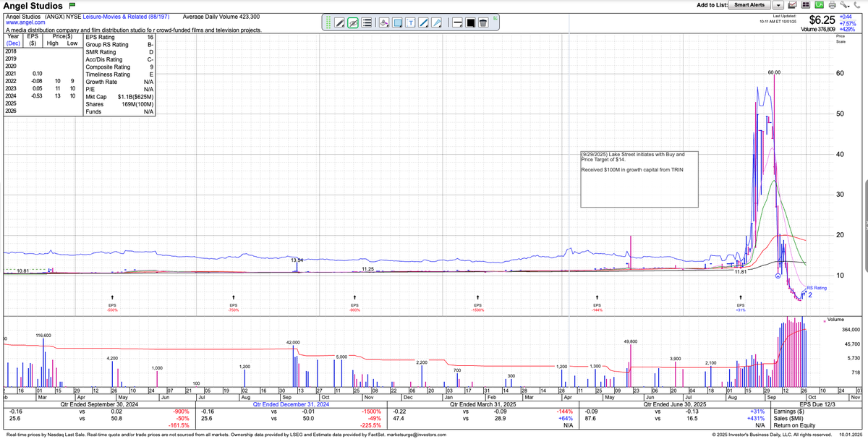The image size is (868, 439).
Task: Delete drawings with trash icon
Action: [x=483, y=22]
